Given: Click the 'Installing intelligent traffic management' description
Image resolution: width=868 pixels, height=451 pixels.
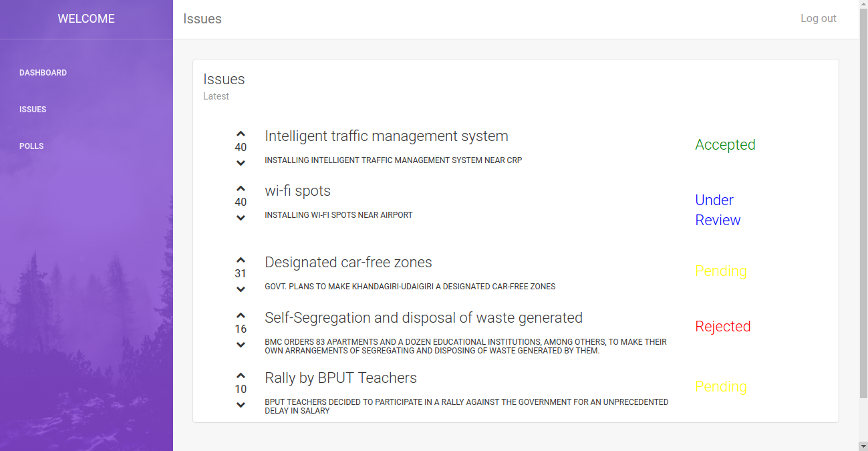Looking at the screenshot, I should (394, 160).
